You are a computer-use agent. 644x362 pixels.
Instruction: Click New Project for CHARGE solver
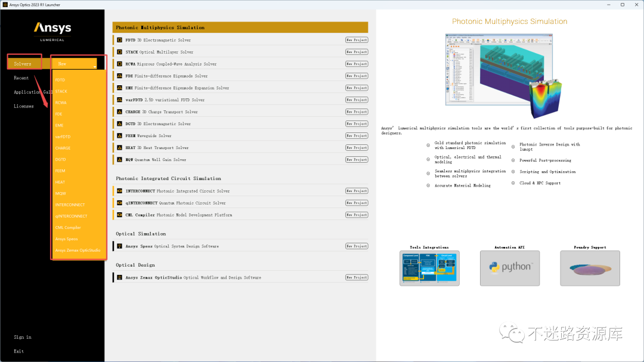[357, 112]
